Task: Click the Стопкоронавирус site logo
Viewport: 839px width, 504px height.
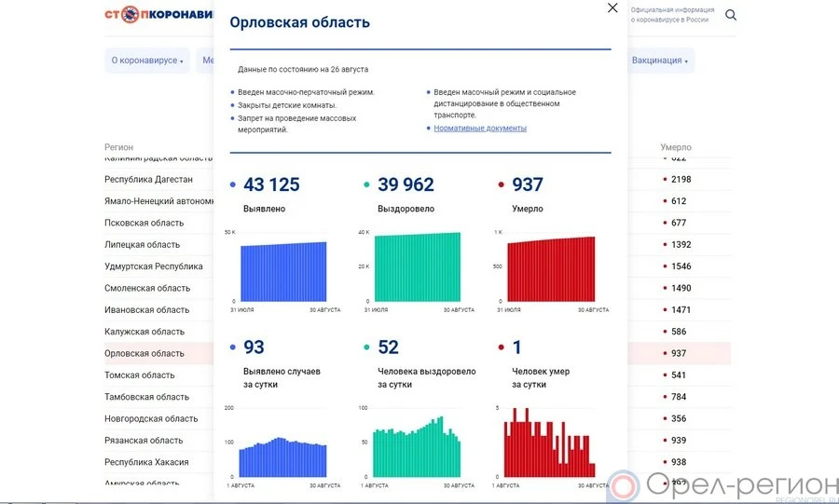Action: tap(158, 15)
